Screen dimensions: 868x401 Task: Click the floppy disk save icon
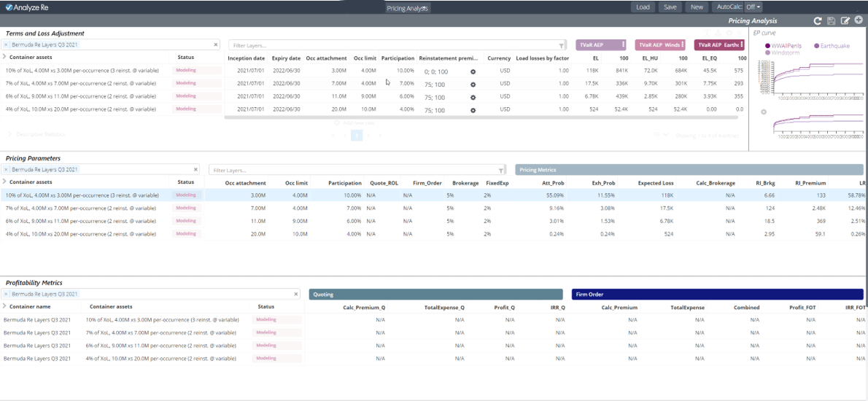pos(832,21)
